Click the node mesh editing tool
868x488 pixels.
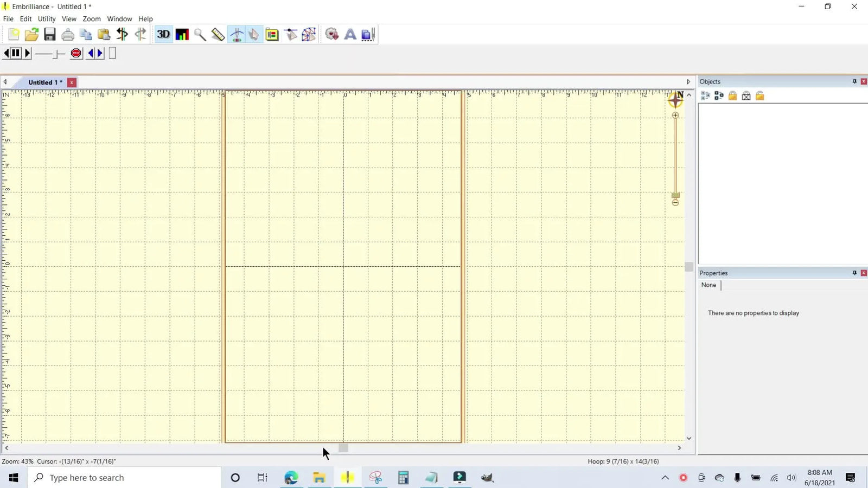pos(309,35)
